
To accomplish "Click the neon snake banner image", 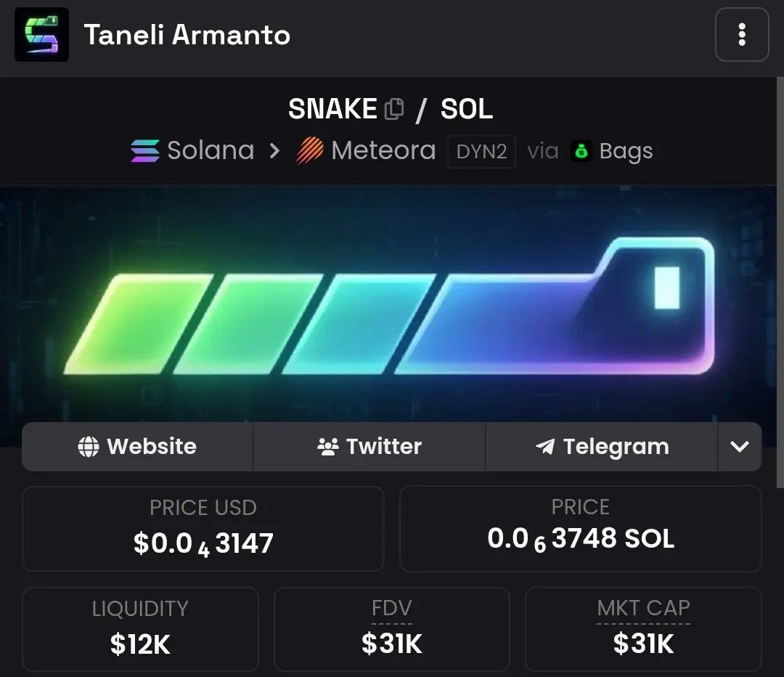I will (x=388, y=304).
